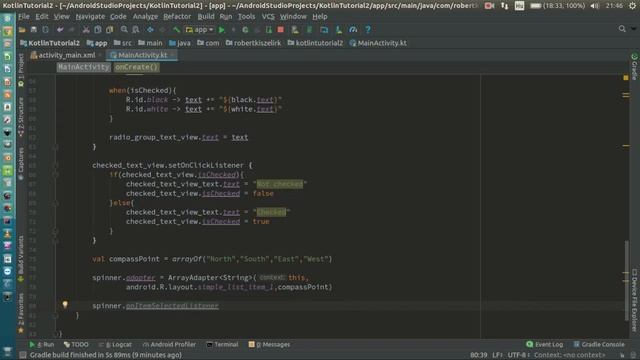640x360 pixels.
Task: Click the Debug app bug icon
Action: (x=245, y=29)
